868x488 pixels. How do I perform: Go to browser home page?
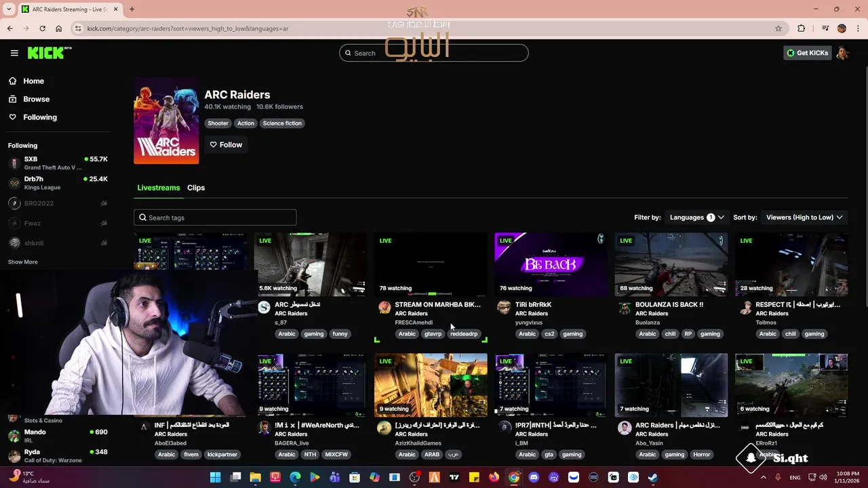click(x=58, y=28)
